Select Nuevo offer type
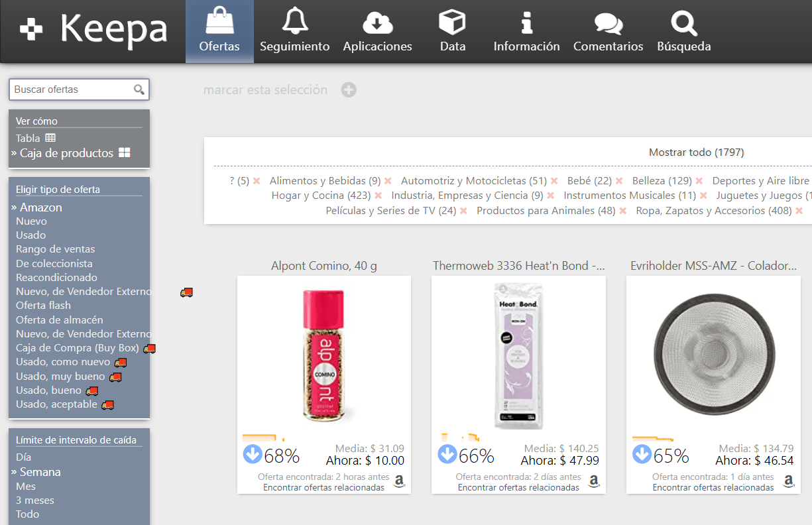Image resolution: width=812 pixels, height=525 pixels. 31,221
